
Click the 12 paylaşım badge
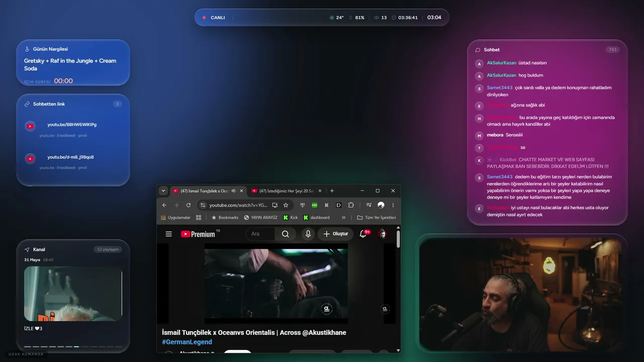(x=108, y=249)
